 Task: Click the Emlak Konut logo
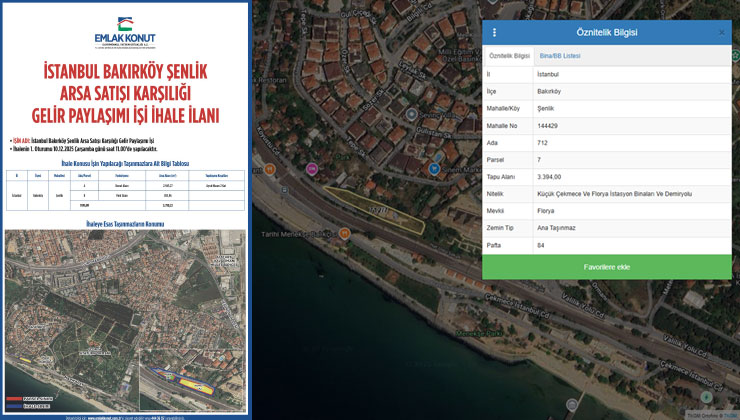point(126,33)
